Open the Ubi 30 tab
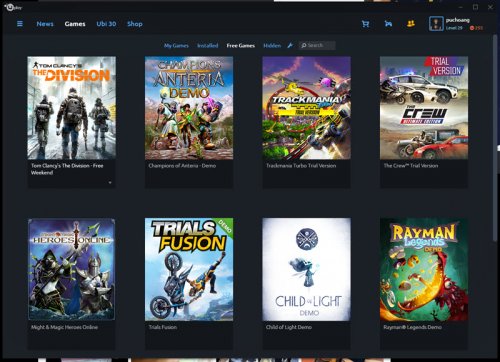The width and height of the screenshot is (500, 362). [x=106, y=24]
